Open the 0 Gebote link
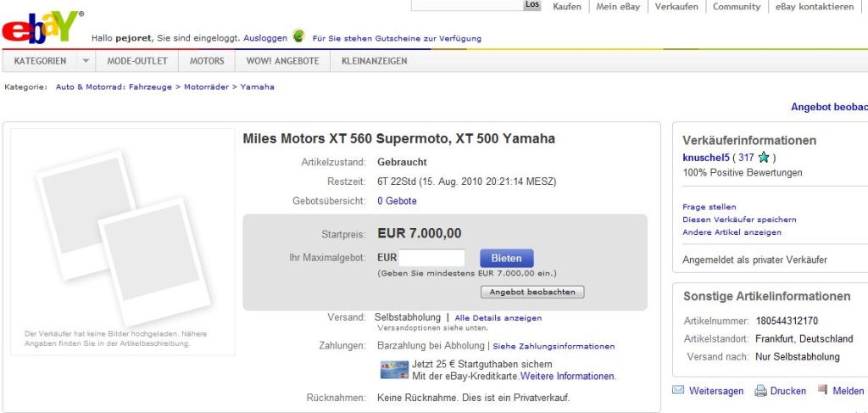Image resolution: width=868 pixels, height=413 pixels. click(397, 201)
